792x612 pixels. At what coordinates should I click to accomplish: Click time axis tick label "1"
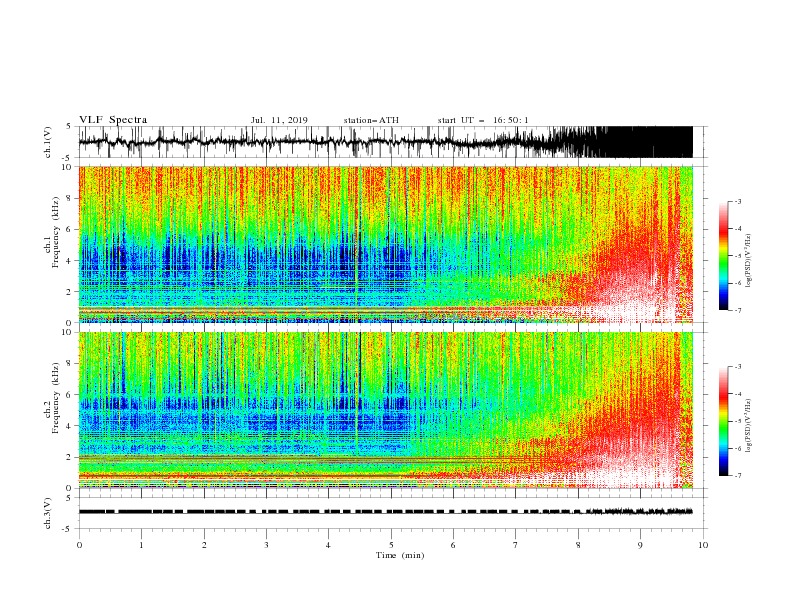[x=141, y=545]
